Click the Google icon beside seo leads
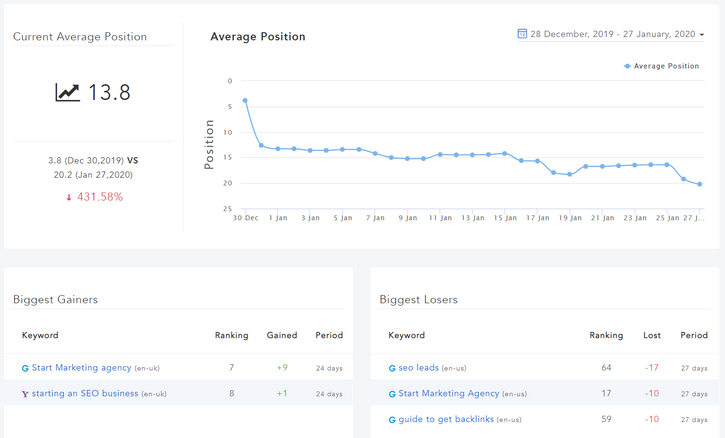The image size is (725, 438). pos(392,368)
